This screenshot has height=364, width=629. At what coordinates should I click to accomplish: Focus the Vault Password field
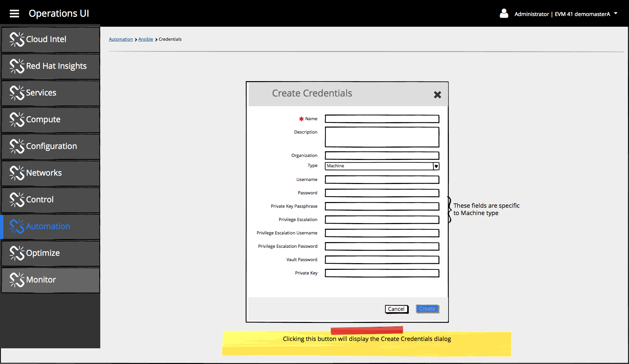point(382,260)
